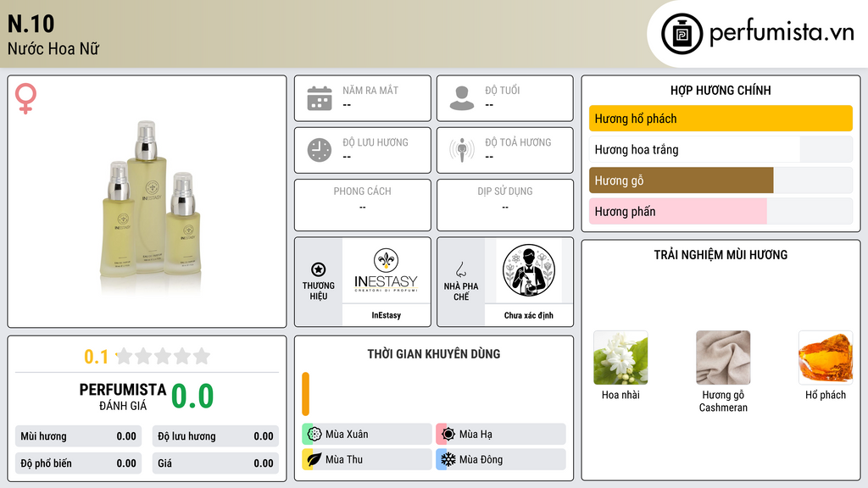Click the Mùa Hạ sun icon
Viewport: 868px width, 488px height.
448,435
